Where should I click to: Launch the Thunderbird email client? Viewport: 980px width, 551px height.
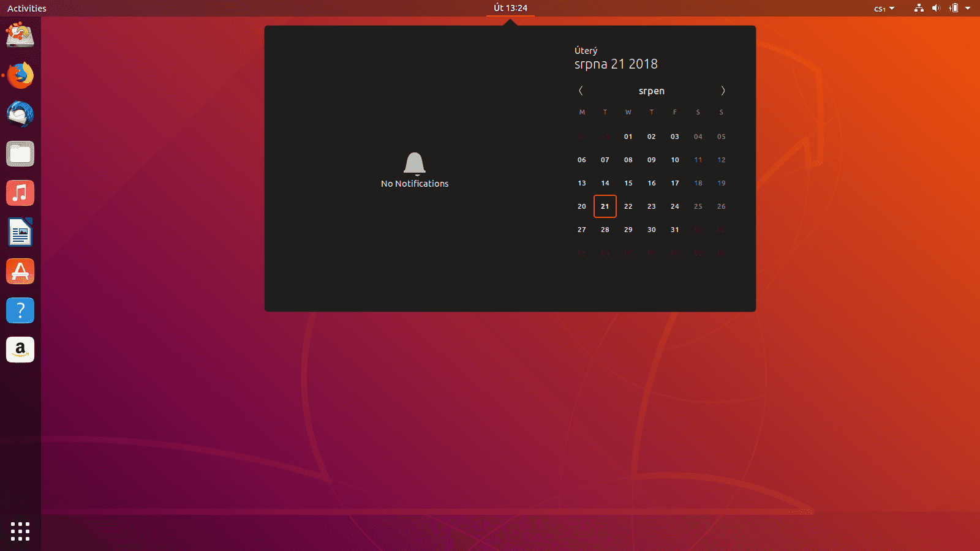[20, 114]
